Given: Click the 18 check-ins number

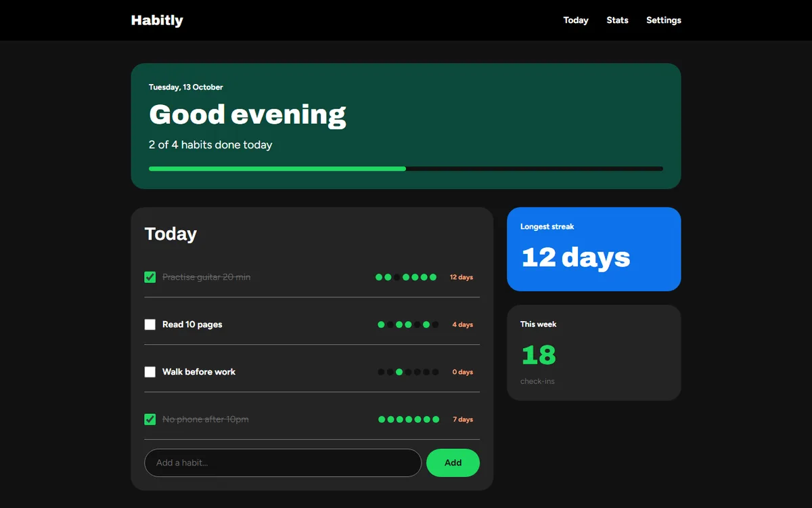Looking at the screenshot, I should (x=539, y=355).
